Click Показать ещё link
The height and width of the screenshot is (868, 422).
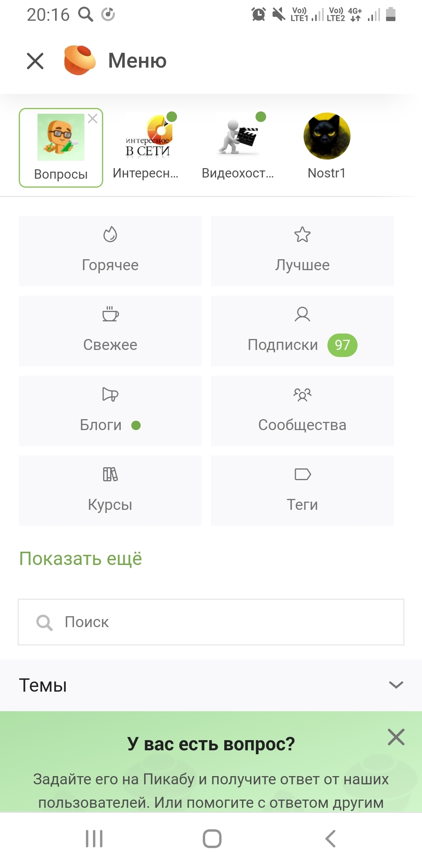click(x=80, y=559)
